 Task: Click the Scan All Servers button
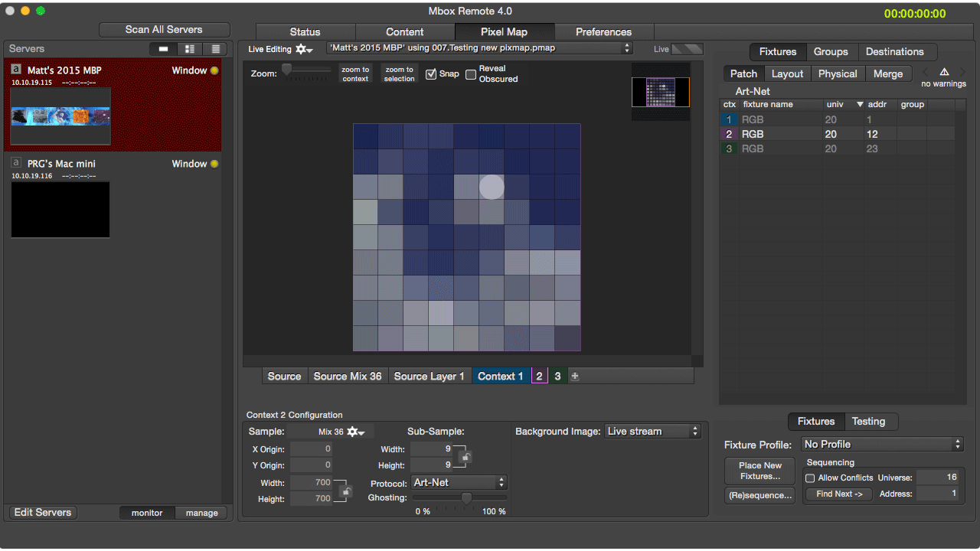(164, 30)
